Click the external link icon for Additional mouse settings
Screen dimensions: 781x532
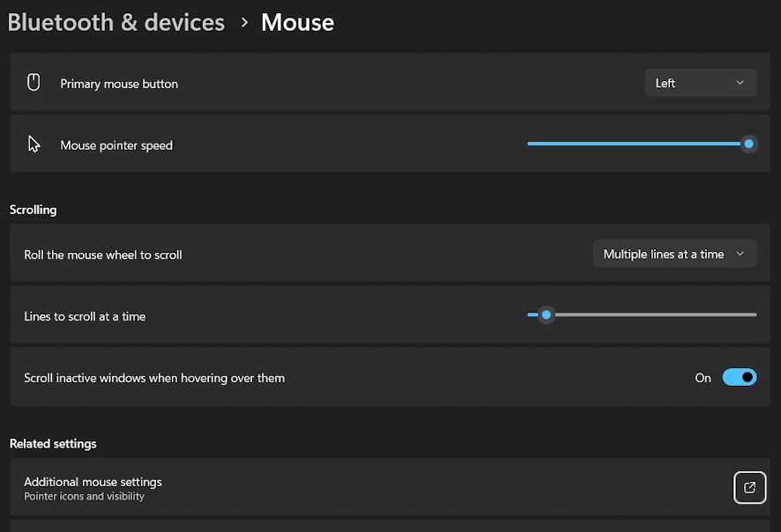point(749,487)
